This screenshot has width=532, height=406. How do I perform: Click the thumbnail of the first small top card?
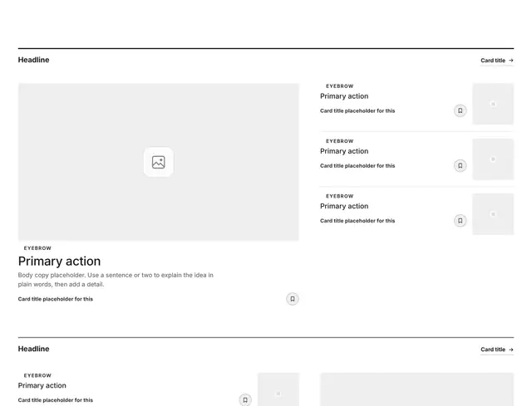click(493, 104)
